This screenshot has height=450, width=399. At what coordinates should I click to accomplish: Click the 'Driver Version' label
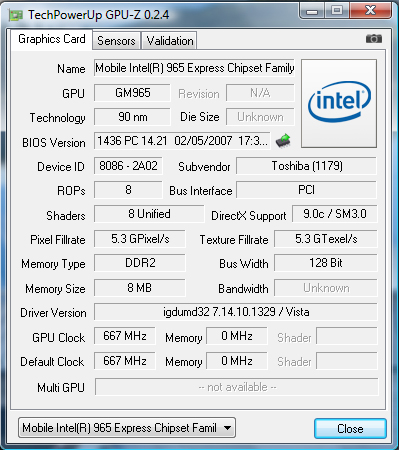53,313
